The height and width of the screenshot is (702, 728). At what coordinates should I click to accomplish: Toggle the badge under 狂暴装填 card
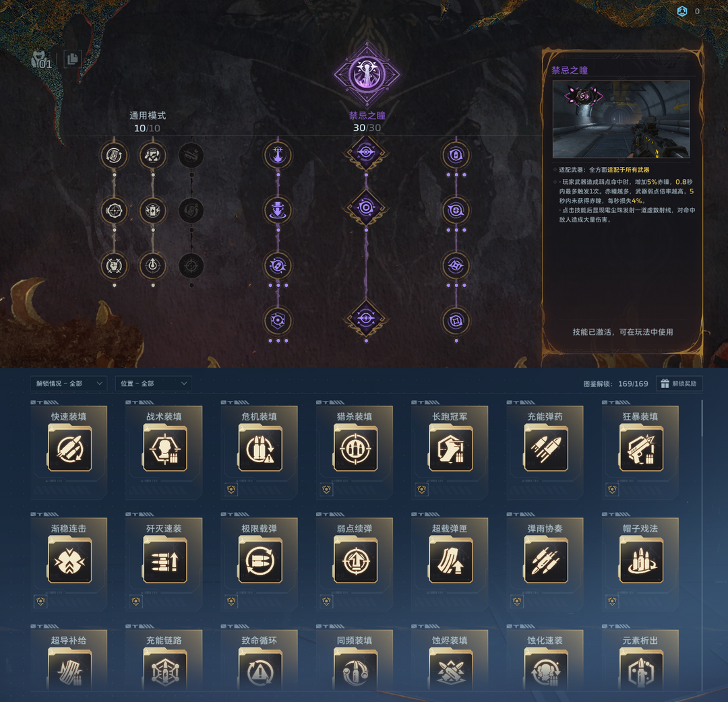click(x=612, y=489)
